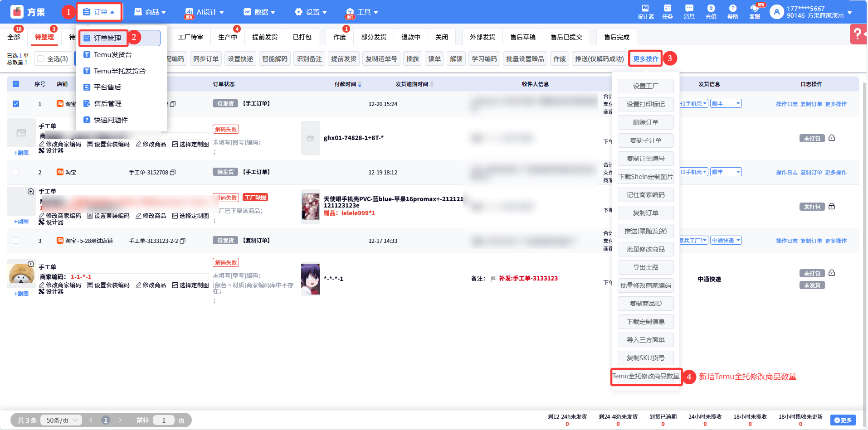Tick the 全选(3) checkbox
Screen dimensions: 868x430
click(x=40, y=58)
